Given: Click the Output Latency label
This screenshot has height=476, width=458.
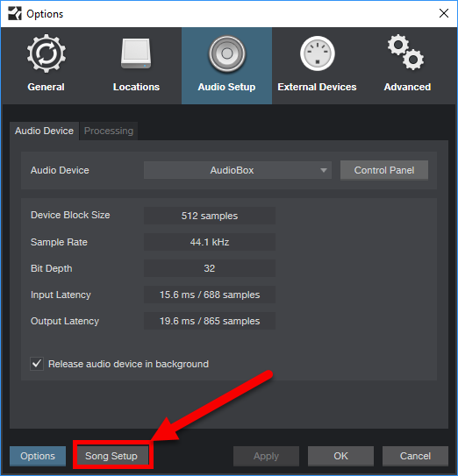Looking at the screenshot, I should 65,321.
